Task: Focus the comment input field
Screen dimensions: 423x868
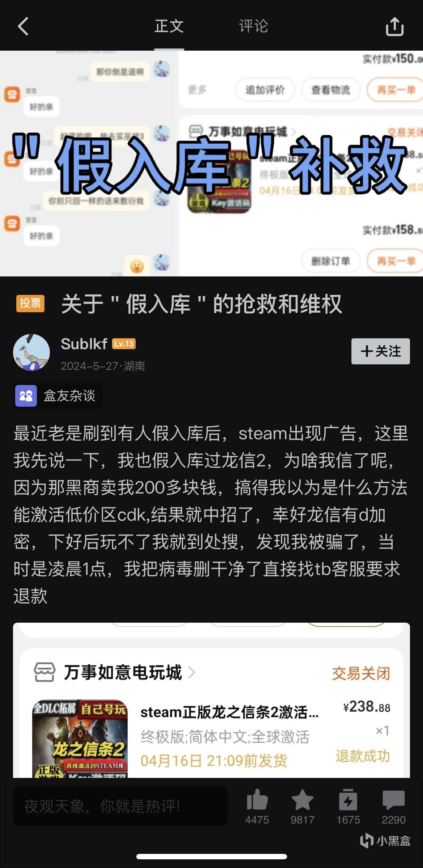Action: tap(120, 806)
